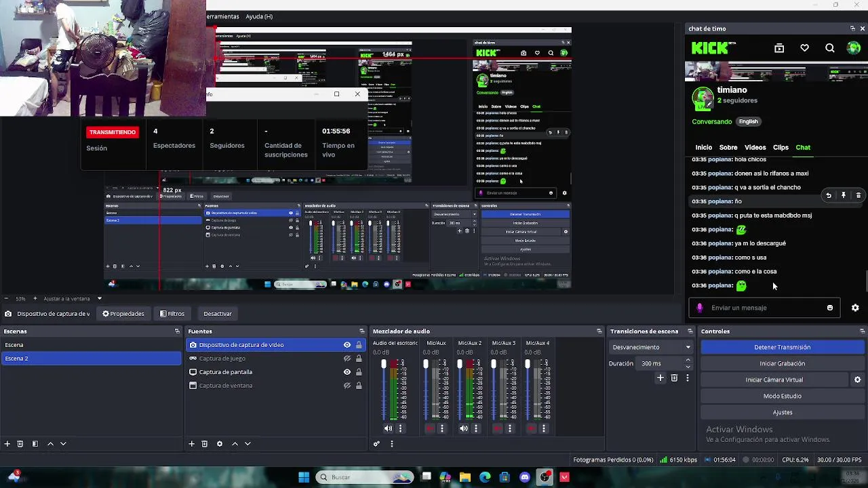Unmute Mic/Aux channel
This screenshot has width=868, height=488.
(x=430, y=428)
